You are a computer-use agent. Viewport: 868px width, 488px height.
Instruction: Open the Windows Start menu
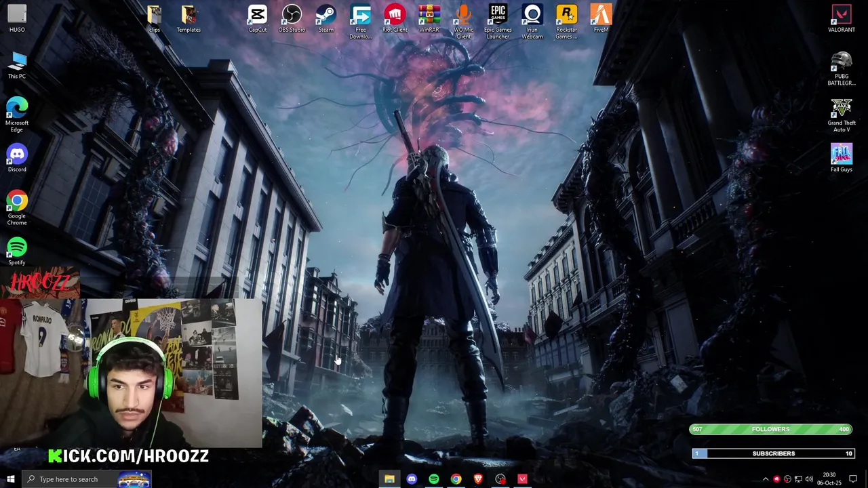click(x=10, y=479)
